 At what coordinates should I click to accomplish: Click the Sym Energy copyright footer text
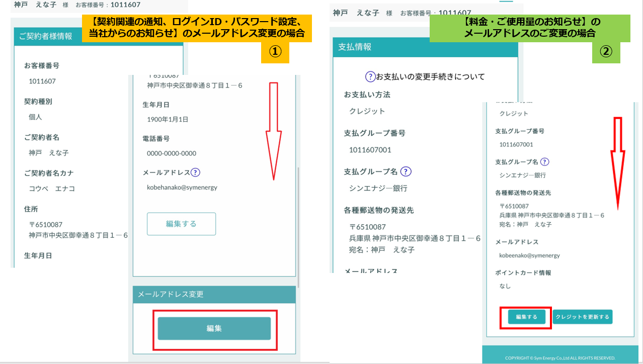[x=560, y=358]
